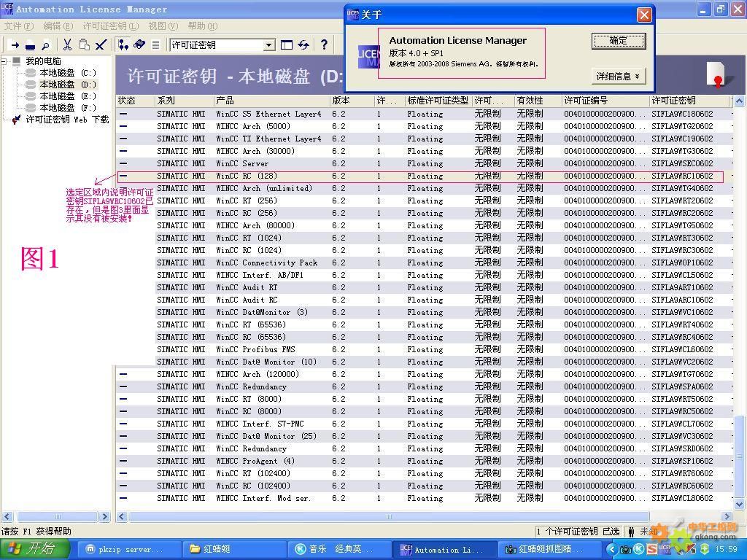Select 本地磁盘 (C:) in the tree
The image size is (747, 560).
68,73
